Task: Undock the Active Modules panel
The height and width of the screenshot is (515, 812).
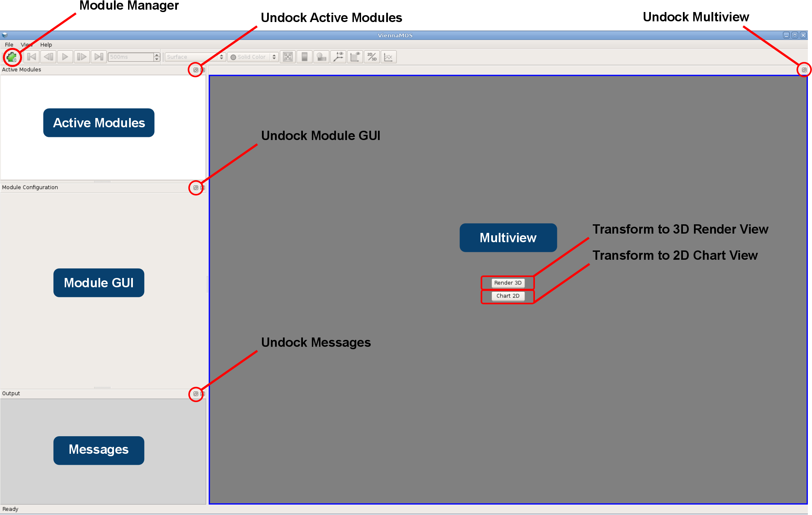Action: [x=196, y=70]
